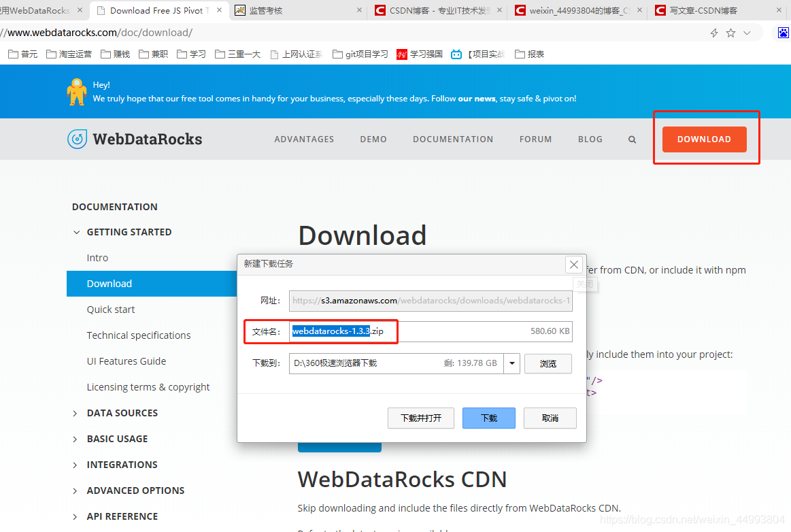Select the Download sidebar item
Viewport: 791px width, 532px height.
[x=152, y=284]
